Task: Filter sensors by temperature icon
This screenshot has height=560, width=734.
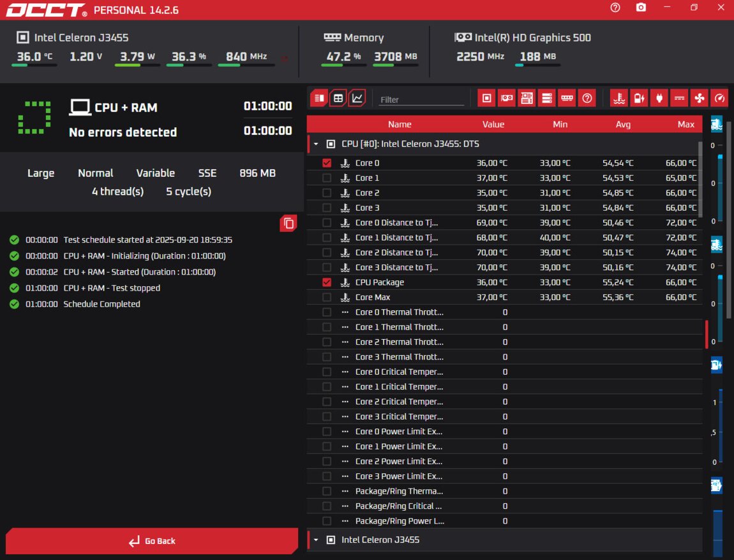Action: coord(618,98)
